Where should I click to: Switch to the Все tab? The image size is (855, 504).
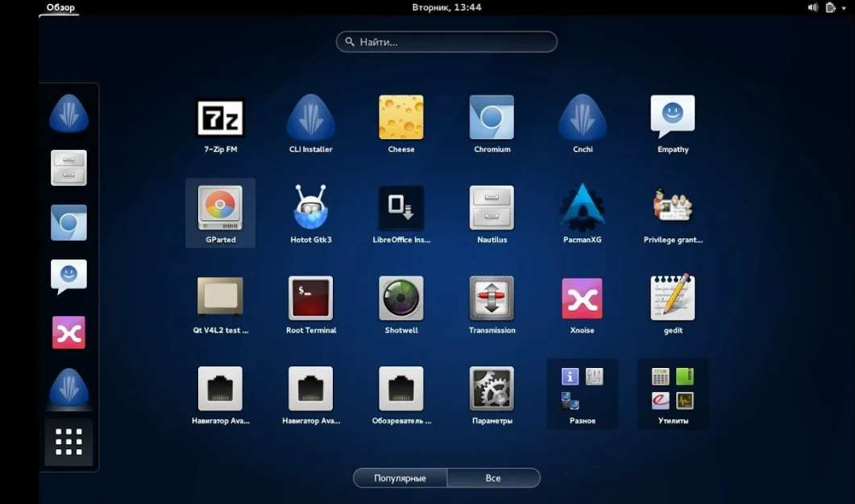click(x=493, y=478)
